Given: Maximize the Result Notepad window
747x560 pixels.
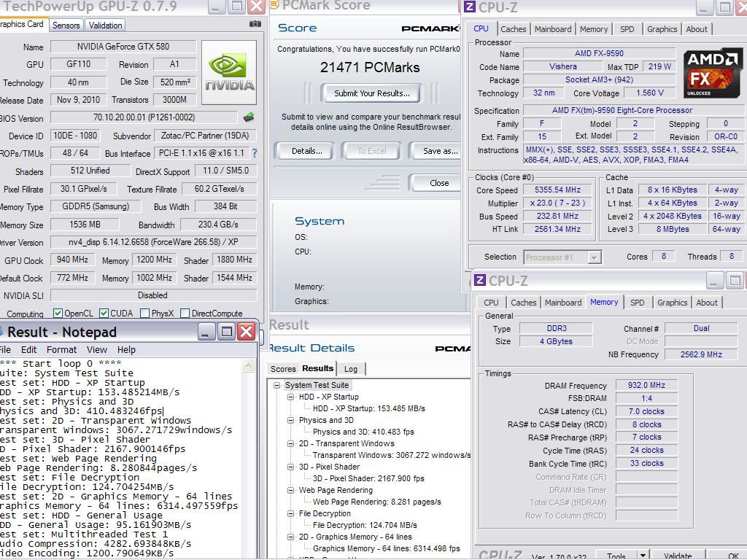Looking at the screenshot, I should 227,332.
